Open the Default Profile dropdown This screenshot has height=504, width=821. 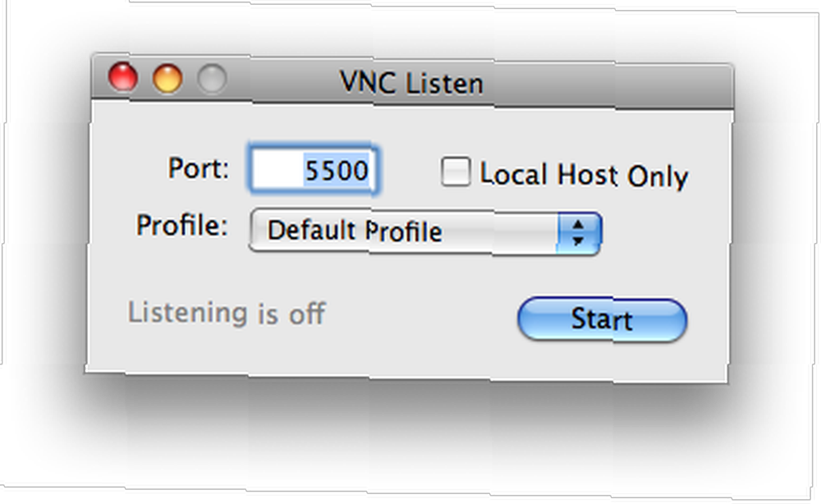pos(425,231)
